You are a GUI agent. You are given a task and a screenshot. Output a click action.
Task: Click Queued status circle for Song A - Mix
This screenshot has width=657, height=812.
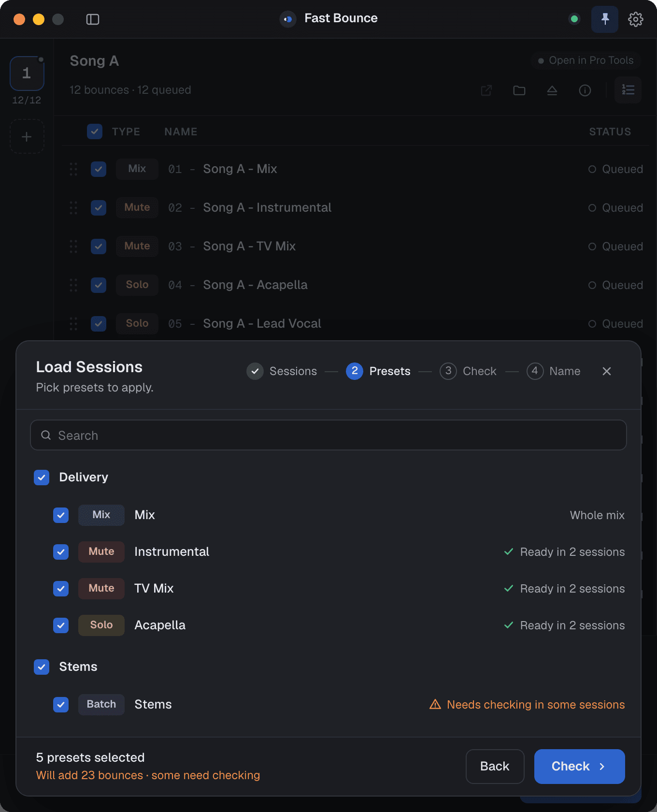[x=592, y=169]
